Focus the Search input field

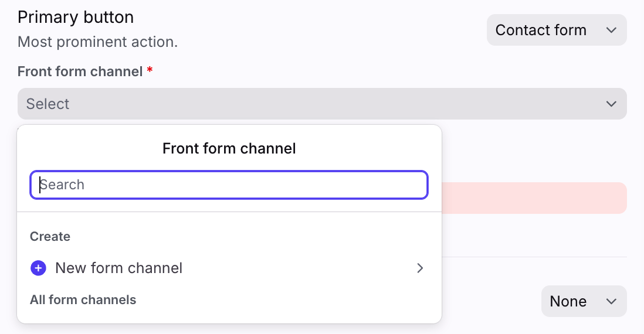[x=229, y=185]
